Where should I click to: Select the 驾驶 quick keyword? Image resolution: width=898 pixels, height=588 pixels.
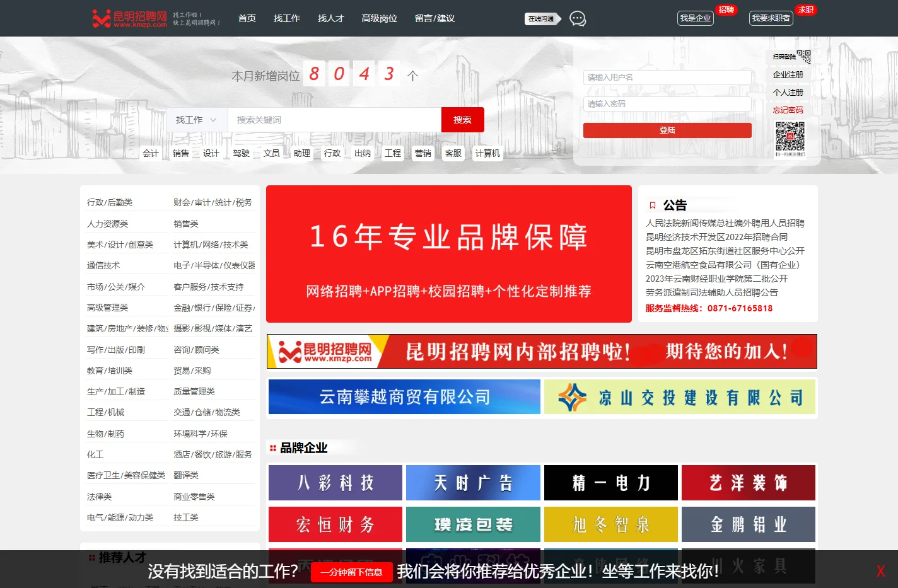[x=242, y=153]
